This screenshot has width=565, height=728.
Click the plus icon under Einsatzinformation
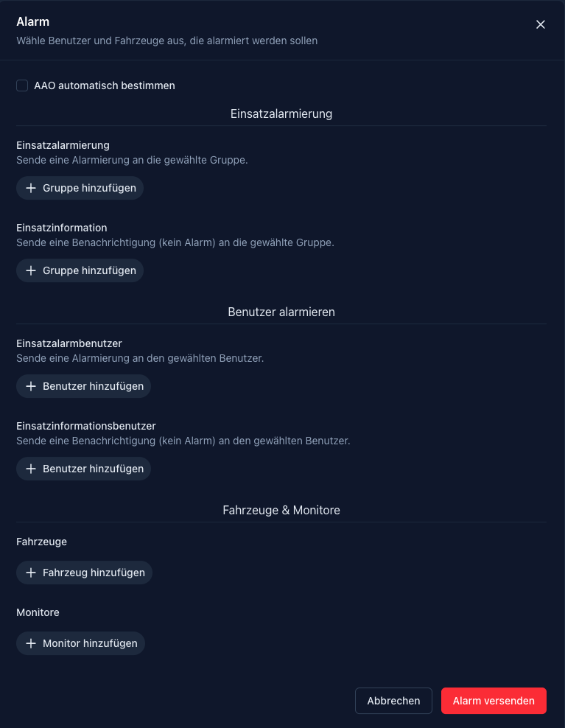point(31,270)
